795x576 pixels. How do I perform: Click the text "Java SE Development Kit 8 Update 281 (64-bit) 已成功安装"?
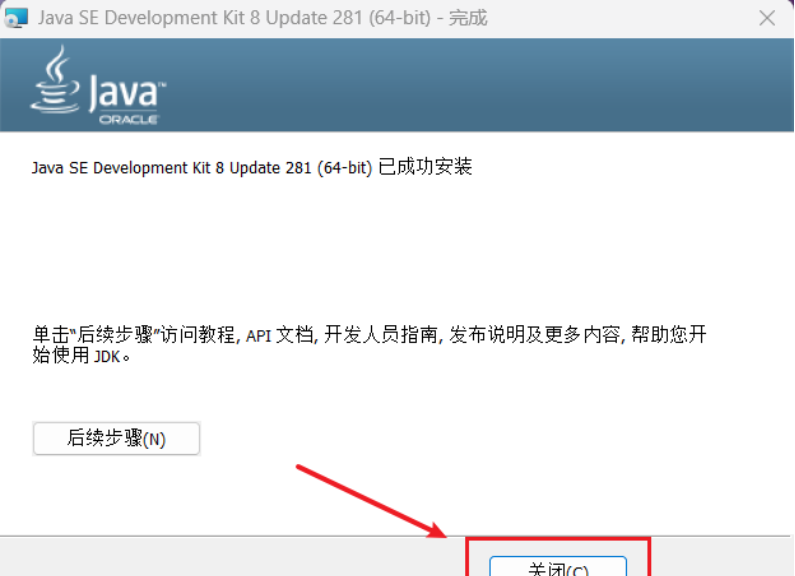252,167
